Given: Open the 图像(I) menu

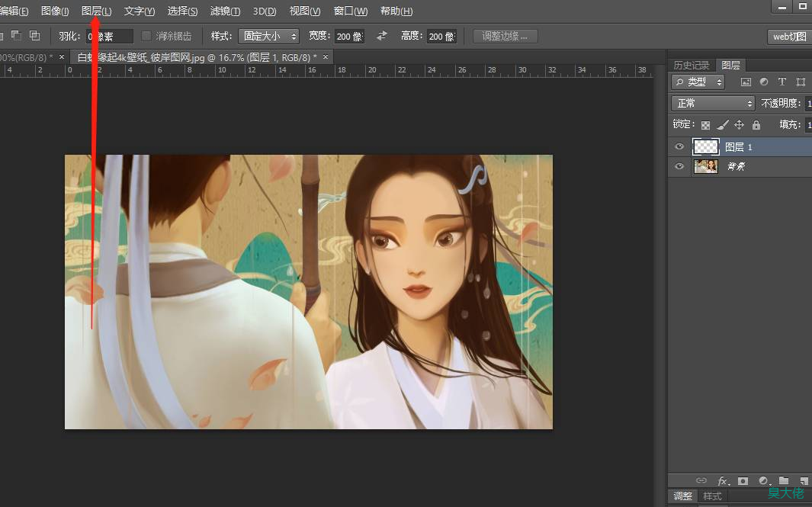Looking at the screenshot, I should 55,11.
